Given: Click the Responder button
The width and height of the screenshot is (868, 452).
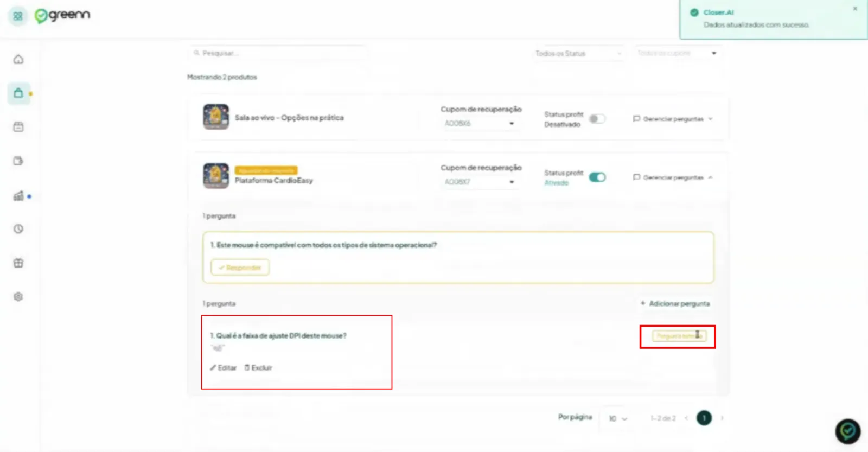Looking at the screenshot, I should tap(240, 268).
